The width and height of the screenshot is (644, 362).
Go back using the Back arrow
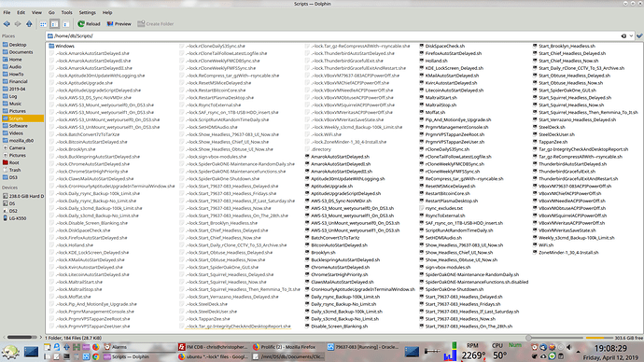(x=7, y=24)
